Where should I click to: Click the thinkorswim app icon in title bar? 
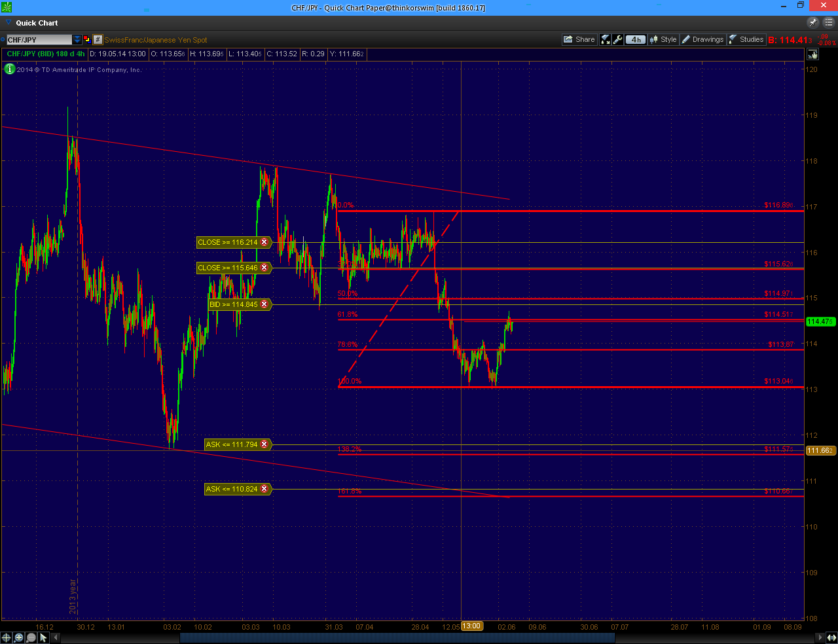coord(7,7)
